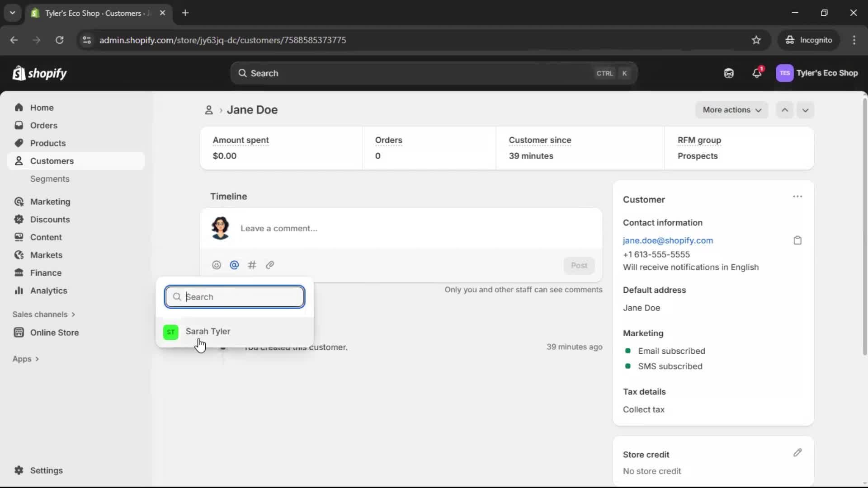Edit Store credit using the pencil icon
Image resolution: width=868 pixels, height=488 pixels.
tap(797, 453)
